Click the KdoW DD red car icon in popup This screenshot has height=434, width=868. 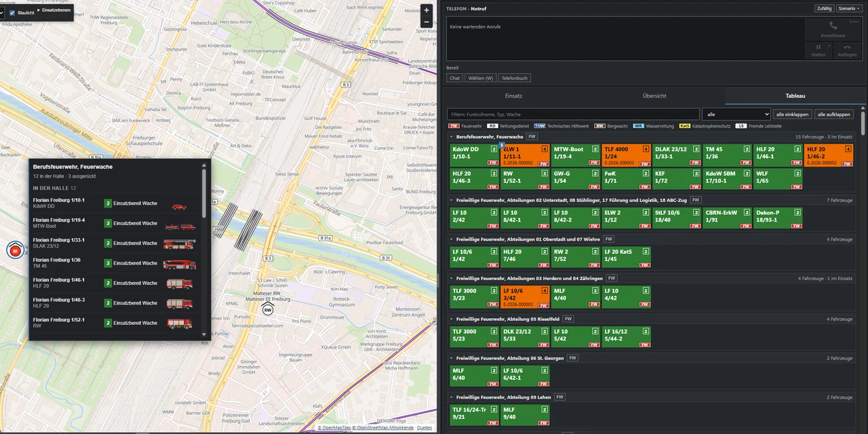pyautogui.click(x=179, y=207)
